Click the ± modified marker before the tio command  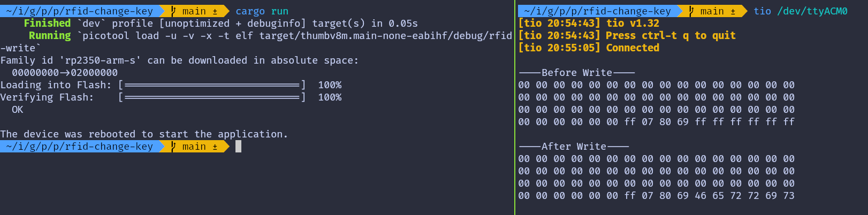[x=733, y=11]
